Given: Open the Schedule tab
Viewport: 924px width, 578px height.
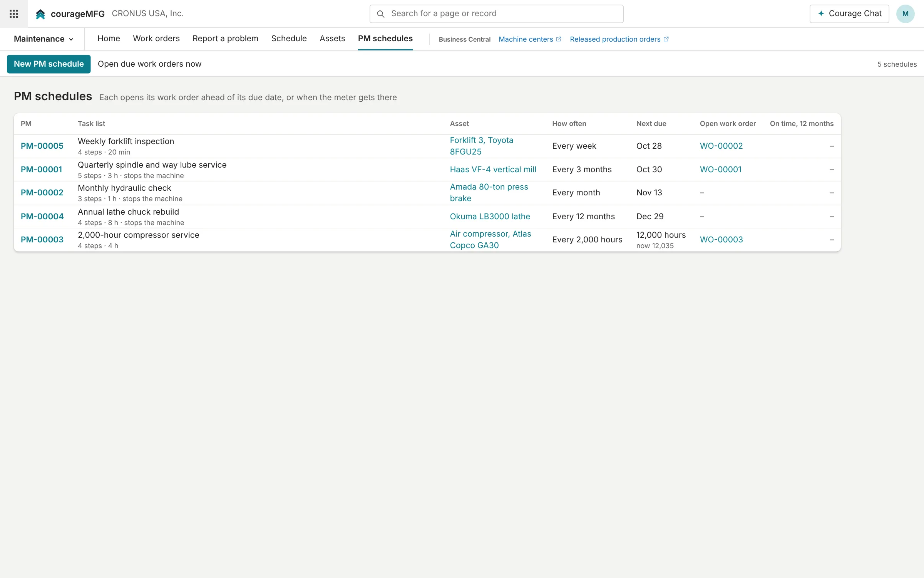Looking at the screenshot, I should click(289, 39).
